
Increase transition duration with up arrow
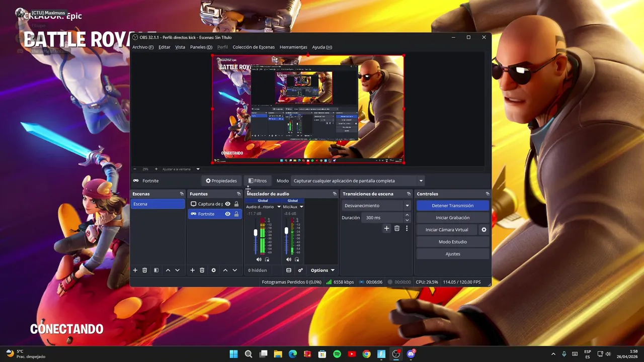[x=407, y=215]
